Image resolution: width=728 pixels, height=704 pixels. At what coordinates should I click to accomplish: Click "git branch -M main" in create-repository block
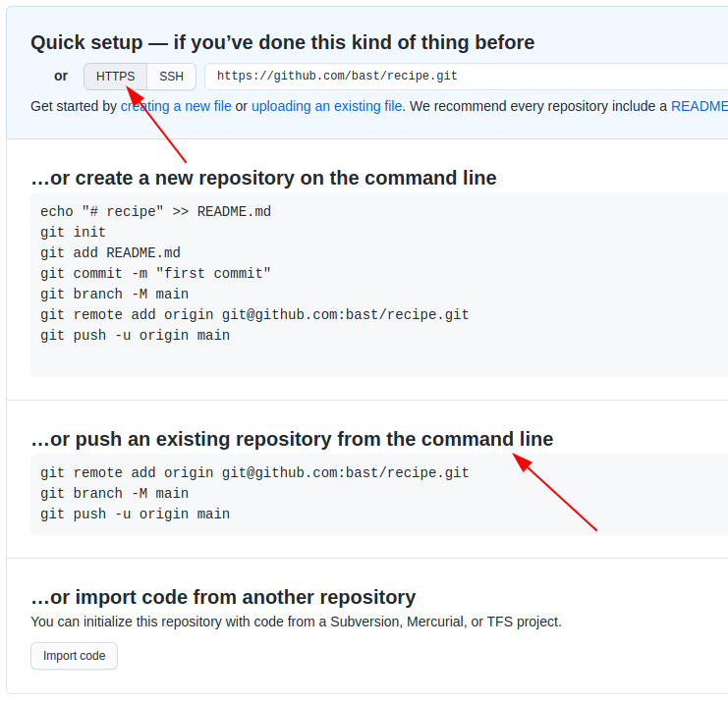tap(114, 295)
